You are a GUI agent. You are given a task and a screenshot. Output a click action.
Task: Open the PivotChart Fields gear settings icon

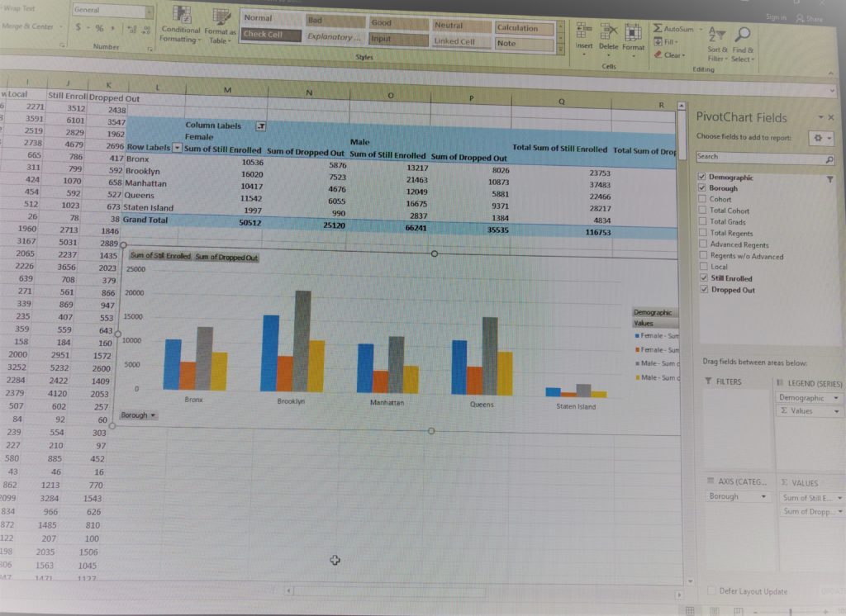(x=816, y=139)
